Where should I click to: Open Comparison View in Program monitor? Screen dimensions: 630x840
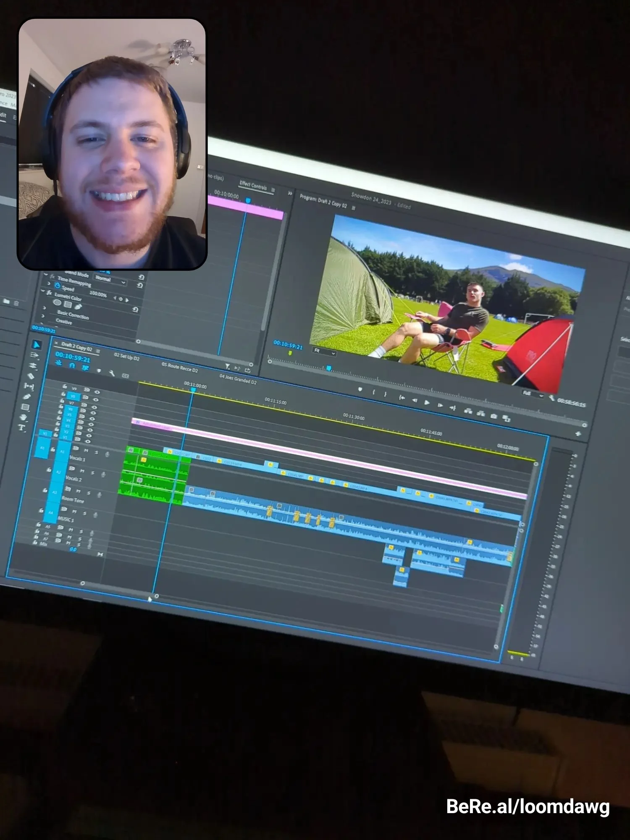tap(507, 418)
